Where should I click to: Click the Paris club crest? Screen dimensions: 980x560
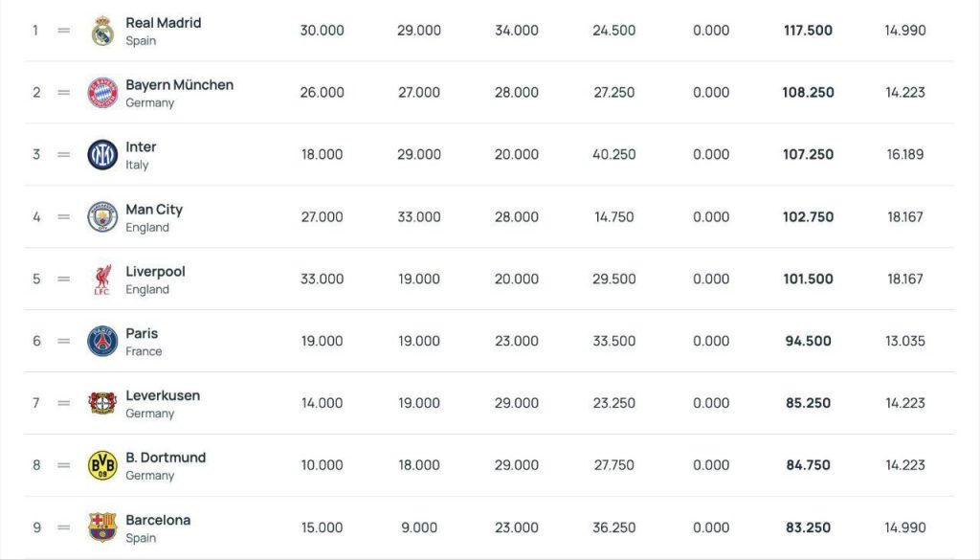pos(102,341)
